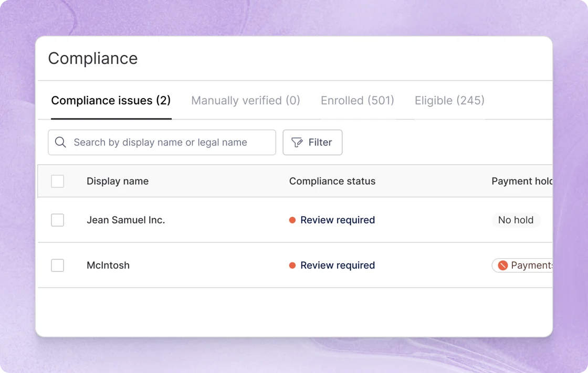
Task: Click the Payment hold column header
Action: [521, 182]
